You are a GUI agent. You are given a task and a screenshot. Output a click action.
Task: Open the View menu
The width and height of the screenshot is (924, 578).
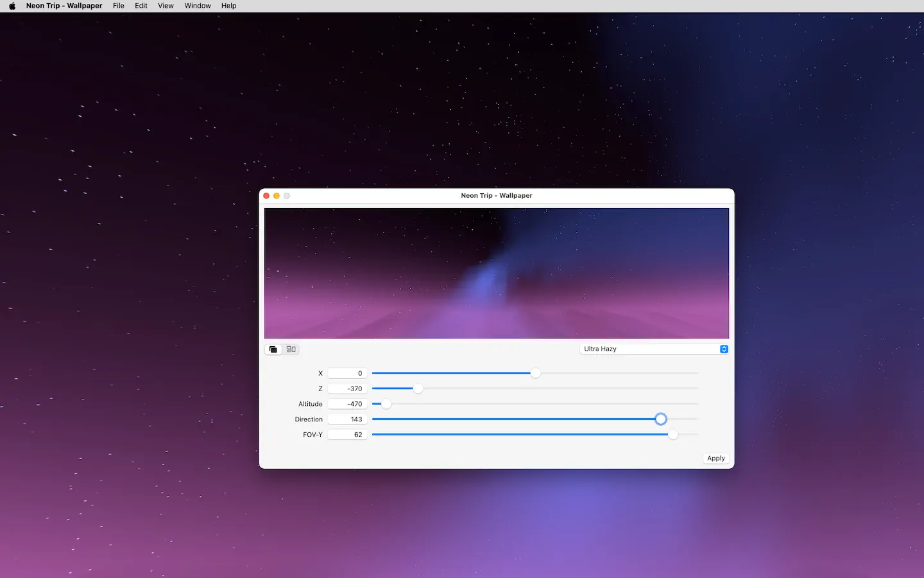166,6
